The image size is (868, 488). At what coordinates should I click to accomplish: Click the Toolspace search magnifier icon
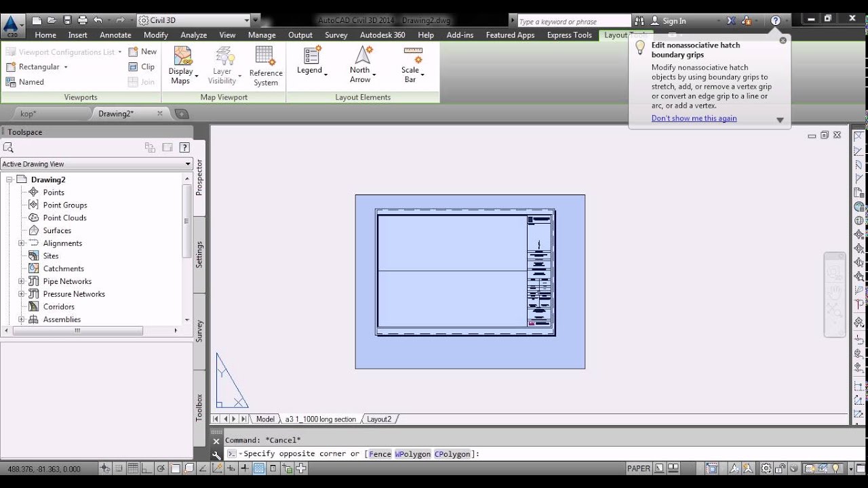[x=8, y=147]
